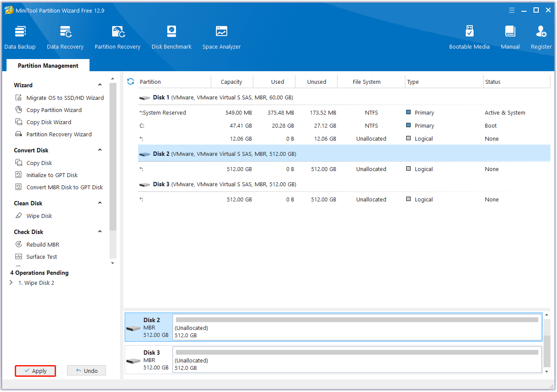Collapse the Wizard section

pyautogui.click(x=100, y=85)
